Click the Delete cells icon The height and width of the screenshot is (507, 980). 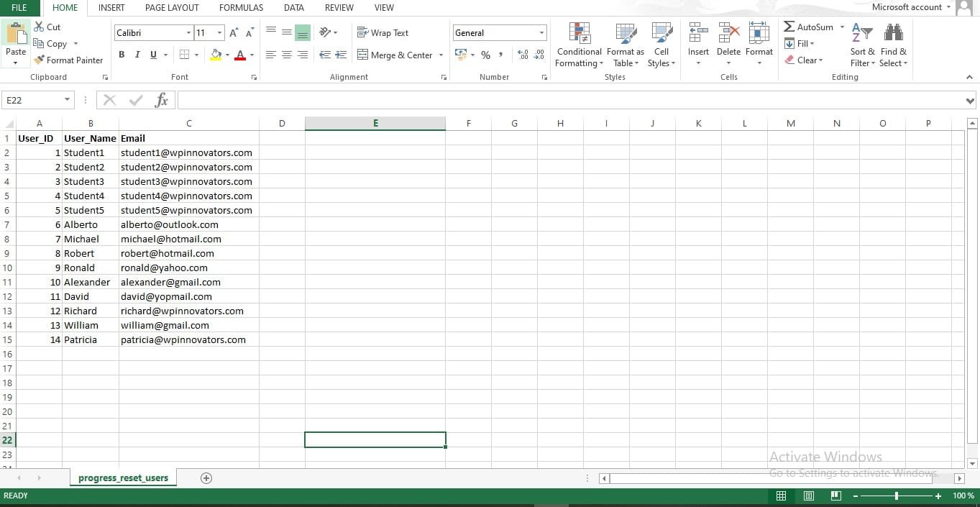(728, 33)
